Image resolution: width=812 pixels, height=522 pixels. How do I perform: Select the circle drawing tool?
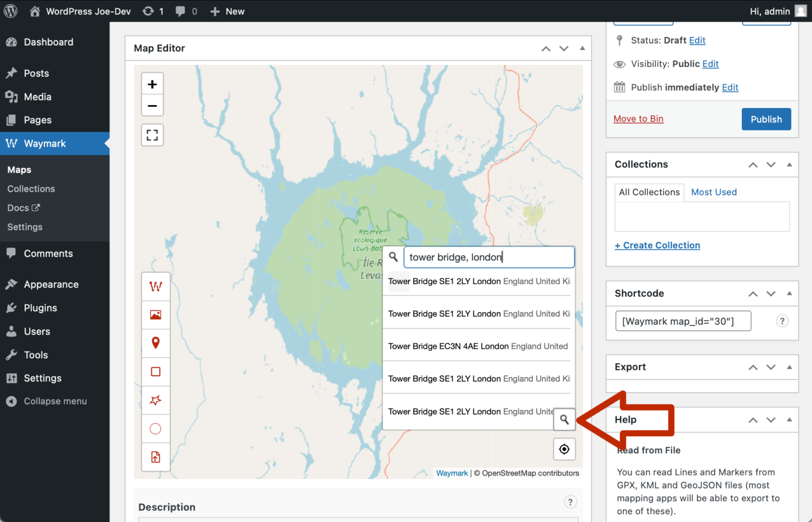pos(155,428)
